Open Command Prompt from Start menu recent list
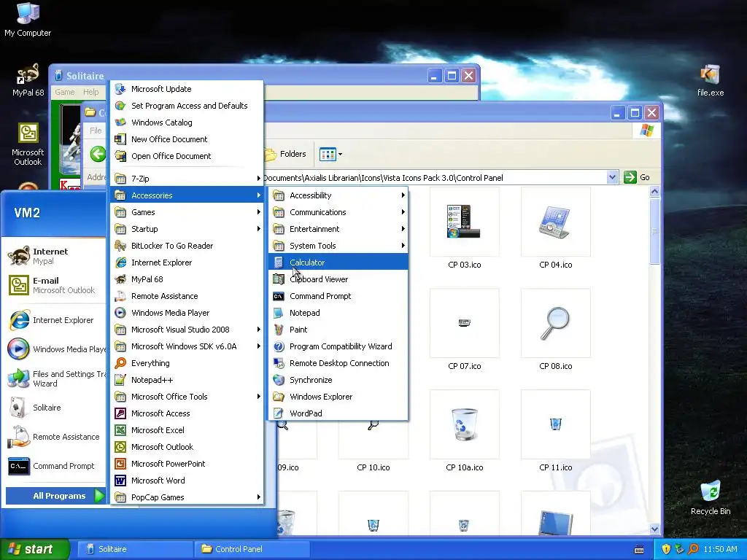747x560 pixels. [x=55, y=466]
